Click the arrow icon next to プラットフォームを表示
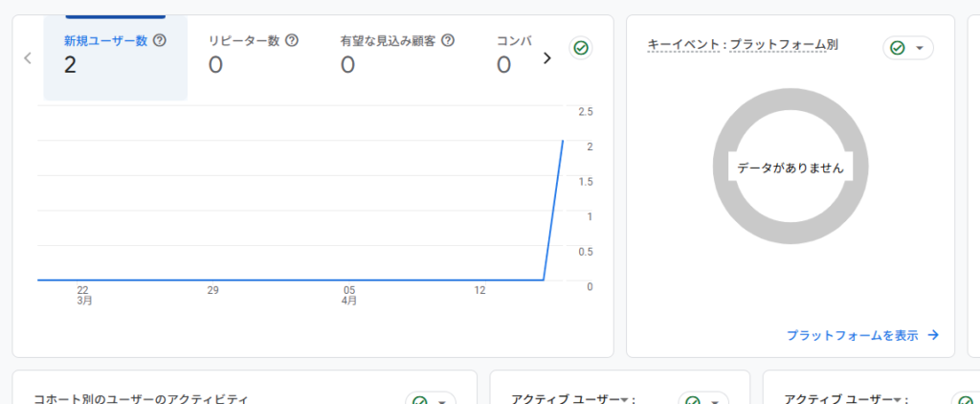The width and height of the screenshot is (980, 404). [933, 335]
